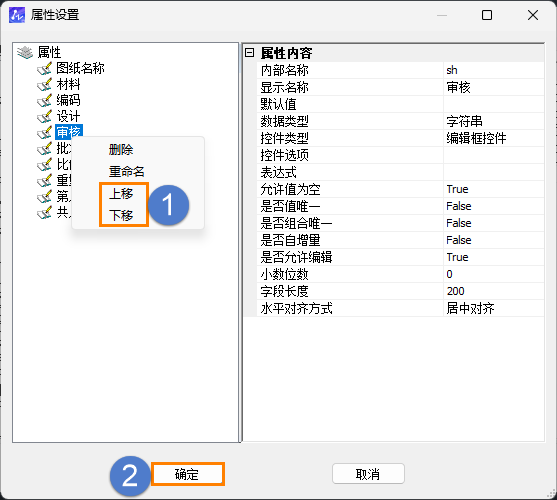Click the 控件类型 property label
The width and height of the screenshot is (557, 500).
285,138
